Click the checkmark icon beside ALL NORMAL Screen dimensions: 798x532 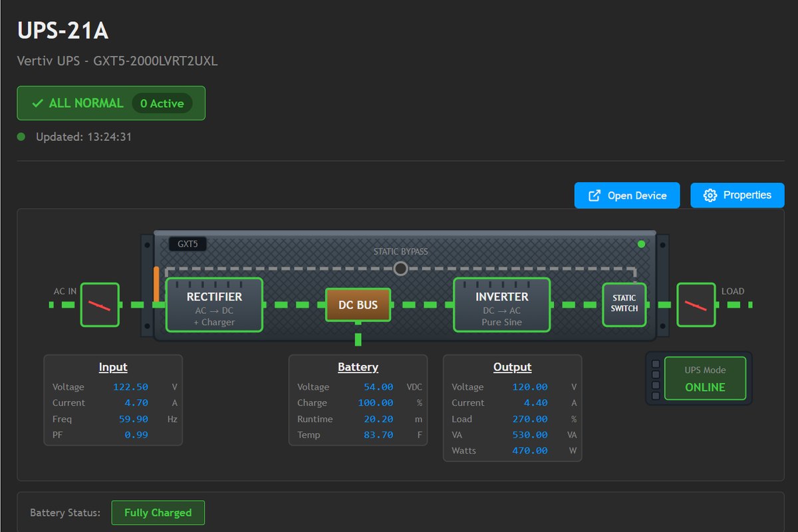click(38, 104)
